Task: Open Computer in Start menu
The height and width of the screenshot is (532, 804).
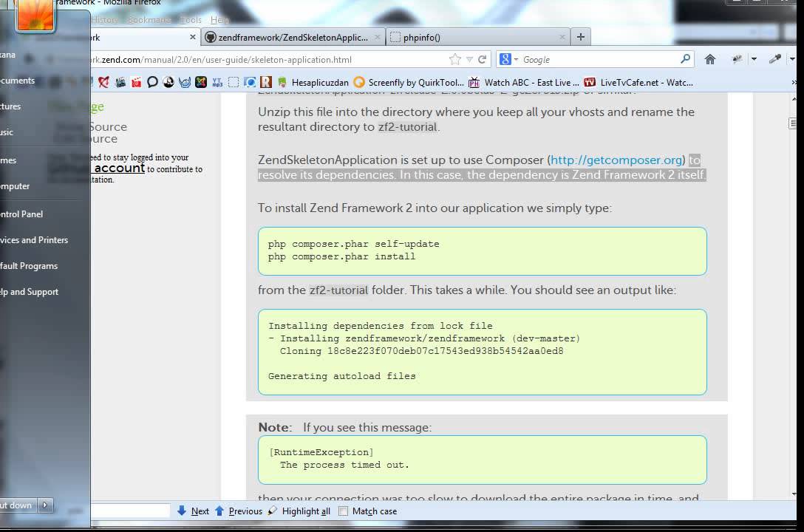Action: pyautogui.click(x=15, y=186)
